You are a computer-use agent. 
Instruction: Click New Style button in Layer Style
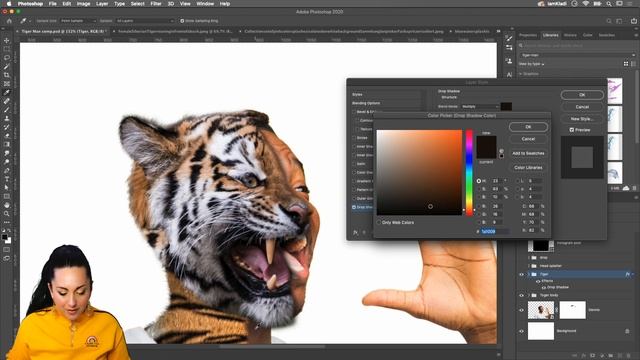pos(582,119)
